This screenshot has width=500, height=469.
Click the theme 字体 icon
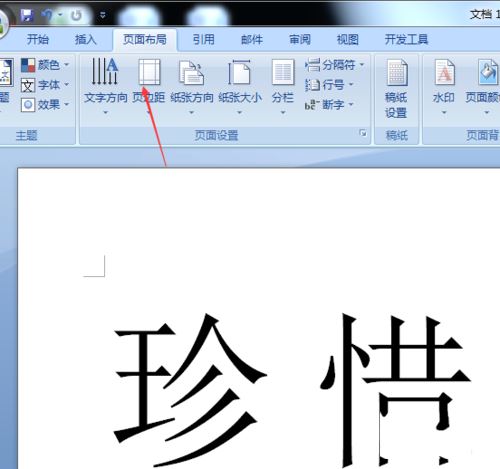coord(28,85)
